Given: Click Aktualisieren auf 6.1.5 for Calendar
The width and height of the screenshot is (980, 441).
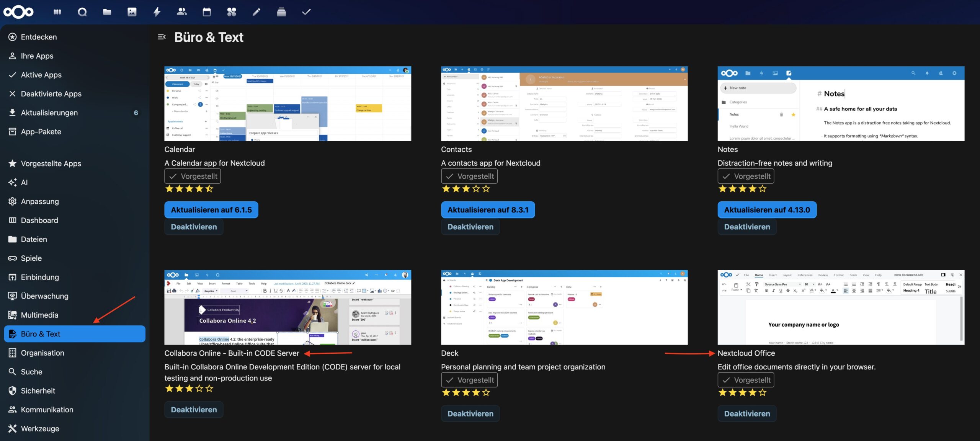Looking at the screenshot, I should tap(211, 209).
